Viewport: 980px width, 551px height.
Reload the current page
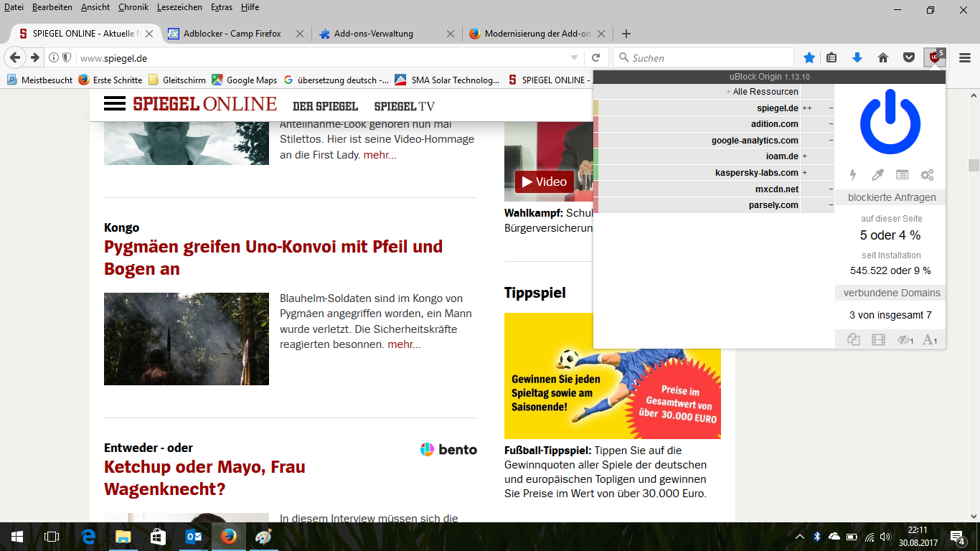596,57
